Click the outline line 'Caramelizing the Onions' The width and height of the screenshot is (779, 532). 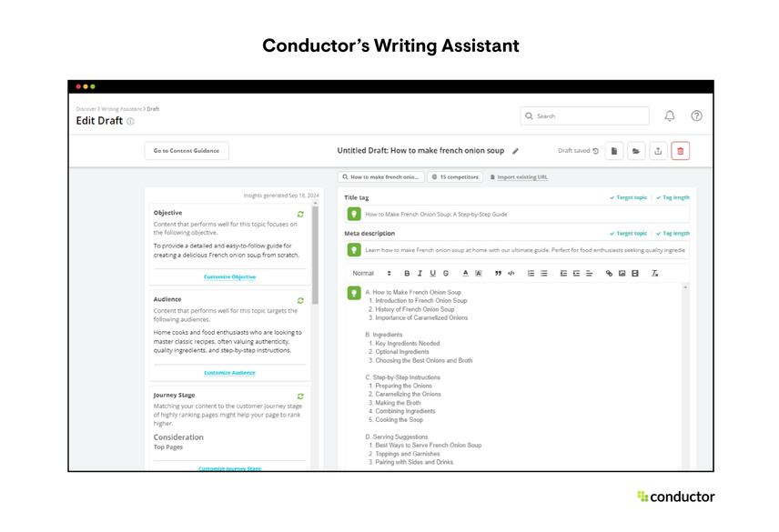pos(408,394)
